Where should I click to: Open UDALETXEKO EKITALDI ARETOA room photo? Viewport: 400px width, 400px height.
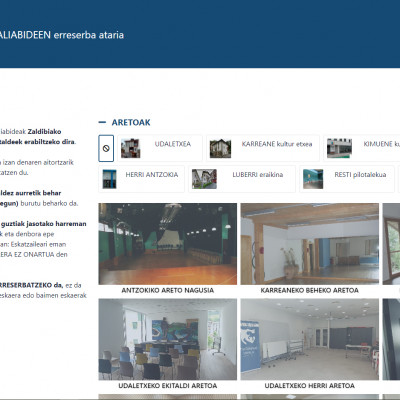(168, 339)
